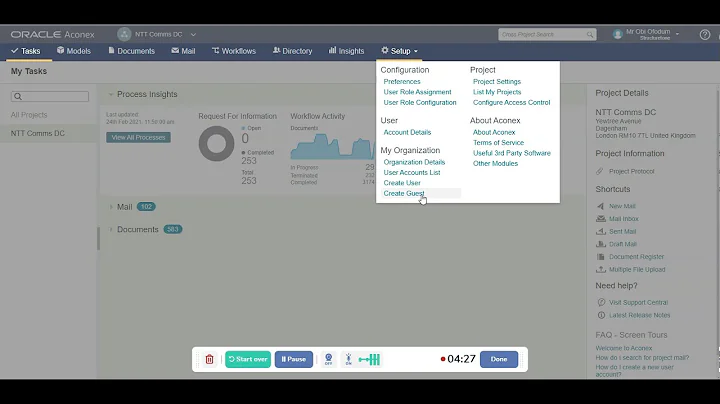Click the Sent Mail shortcut icon
The width and height of the screenshot is (720, 404).
(x=601, y=231)
